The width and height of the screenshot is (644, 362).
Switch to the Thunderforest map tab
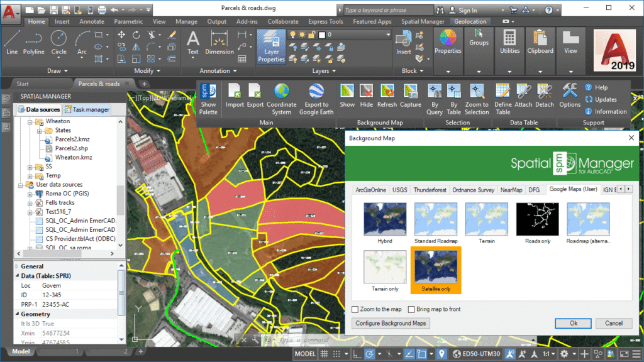pyautogui.click(x=430, y=189)
